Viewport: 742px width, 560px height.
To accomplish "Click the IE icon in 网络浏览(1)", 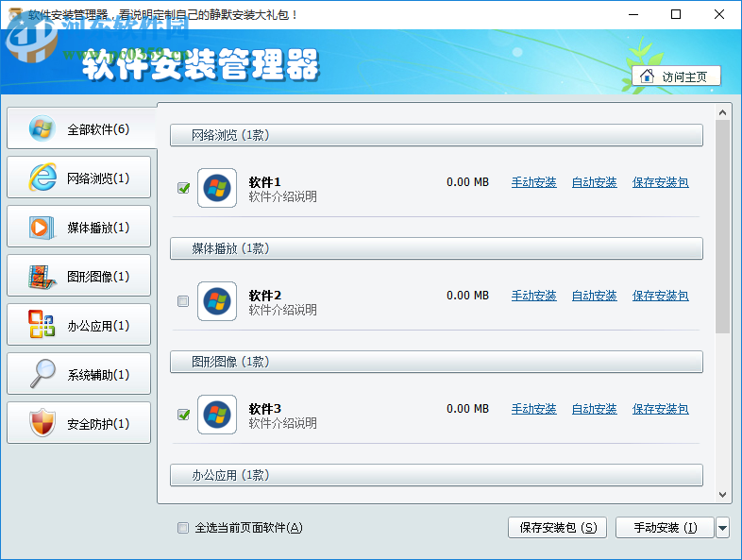I will [42, 178].
